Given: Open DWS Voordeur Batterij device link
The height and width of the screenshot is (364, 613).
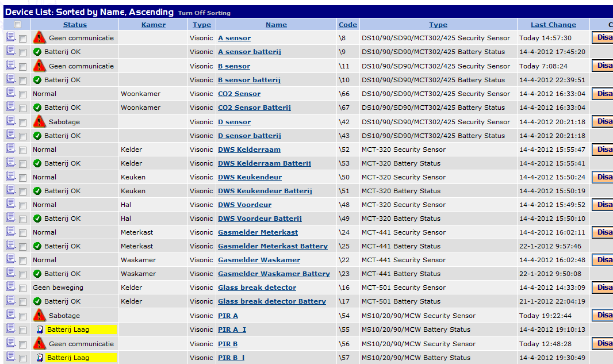Looking at the screenshot, I should point(259,219).
